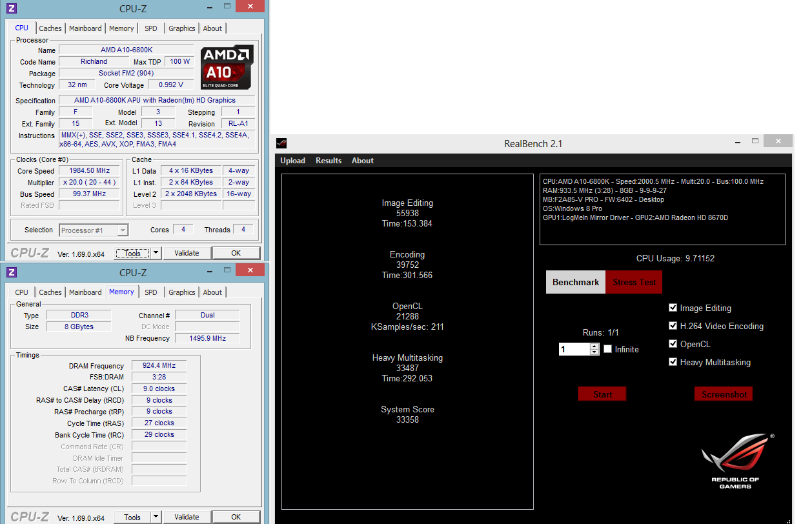Click the NB Frequency 1495.9 MHz value
Image resolution: width=812 pixels, height=524 pixels.
pyautogui.click(x=207, y=338)
